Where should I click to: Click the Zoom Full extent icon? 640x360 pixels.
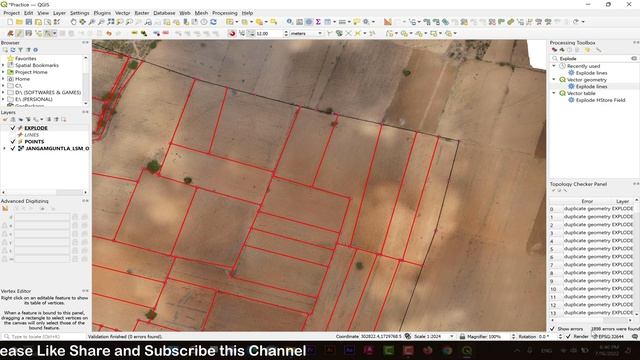[x=111, y=22]
